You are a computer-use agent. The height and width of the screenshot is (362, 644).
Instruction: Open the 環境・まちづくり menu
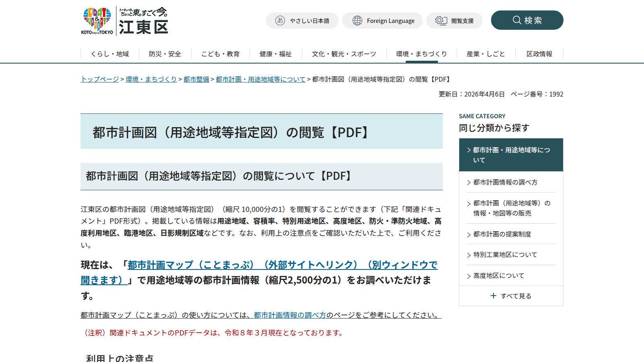pos(421,54)
